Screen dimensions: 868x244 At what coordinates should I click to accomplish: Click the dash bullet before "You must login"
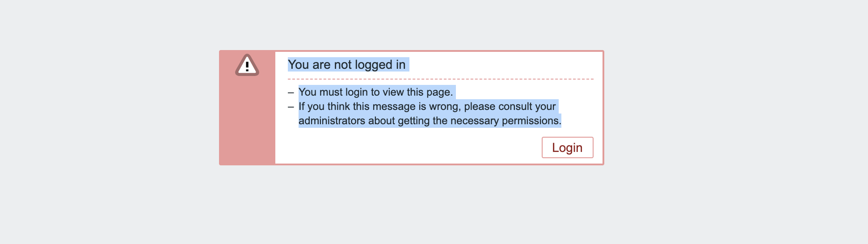pos(291,93)
